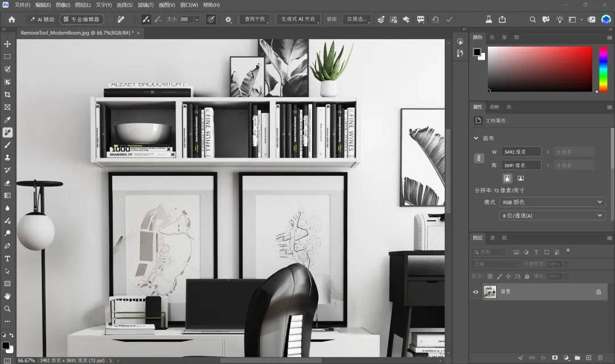Select the Eyedropper tool
The width and height of the screenshot is (615, 364).
tap(7, 119)
